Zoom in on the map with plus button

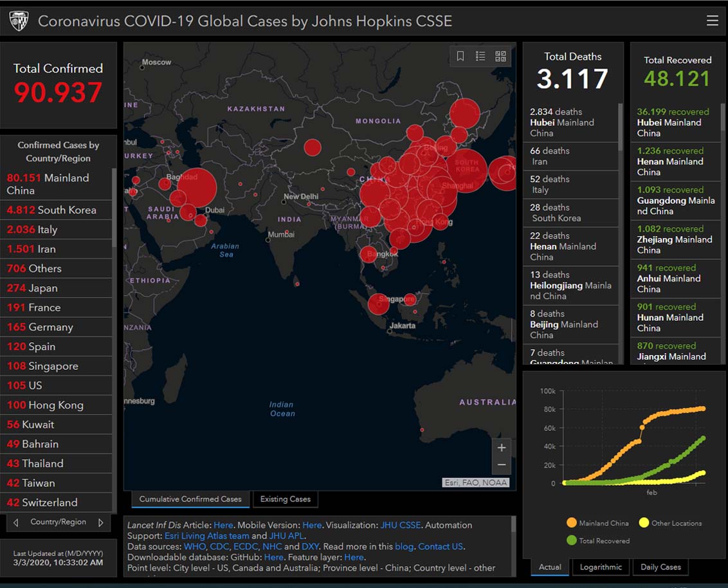(x=502, y=448)
